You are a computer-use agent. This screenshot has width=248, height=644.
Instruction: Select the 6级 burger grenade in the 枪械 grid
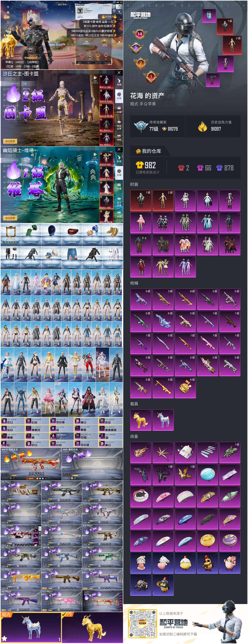(x=185, y=388)
